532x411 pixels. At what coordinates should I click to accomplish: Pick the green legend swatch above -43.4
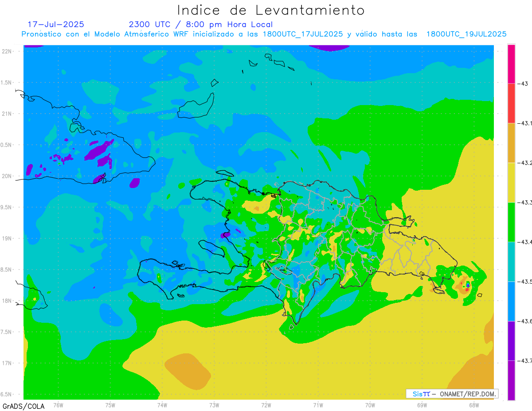click(511, 222)
